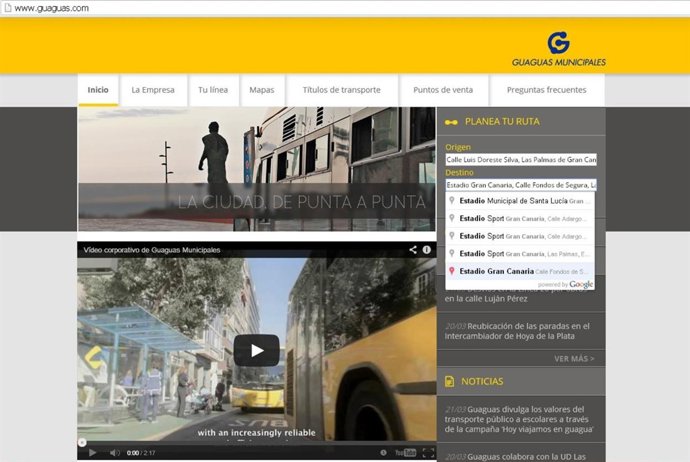Toggle video fullscreen mode
This screenshot has width=690, height=462.
[428, 452]
